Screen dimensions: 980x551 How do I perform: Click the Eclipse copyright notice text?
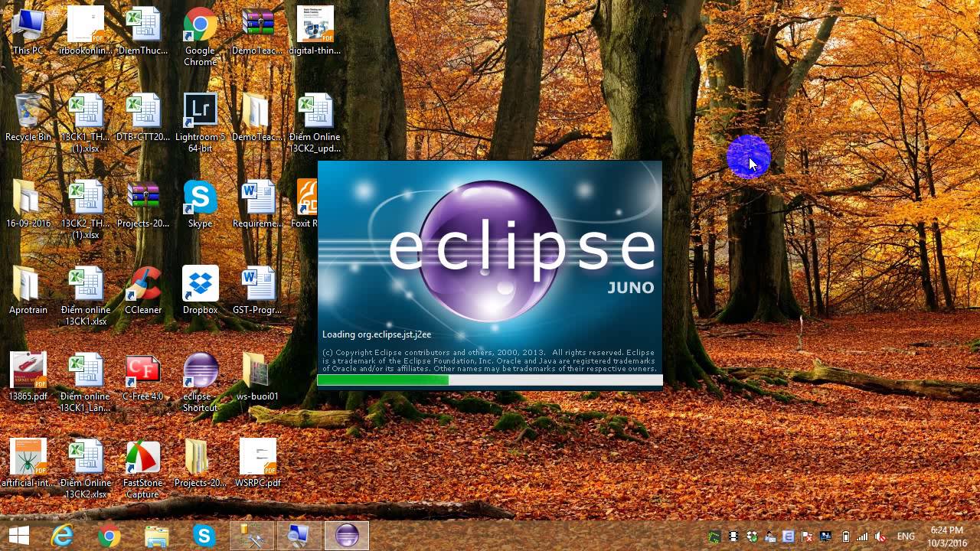(x=489, y=360)
